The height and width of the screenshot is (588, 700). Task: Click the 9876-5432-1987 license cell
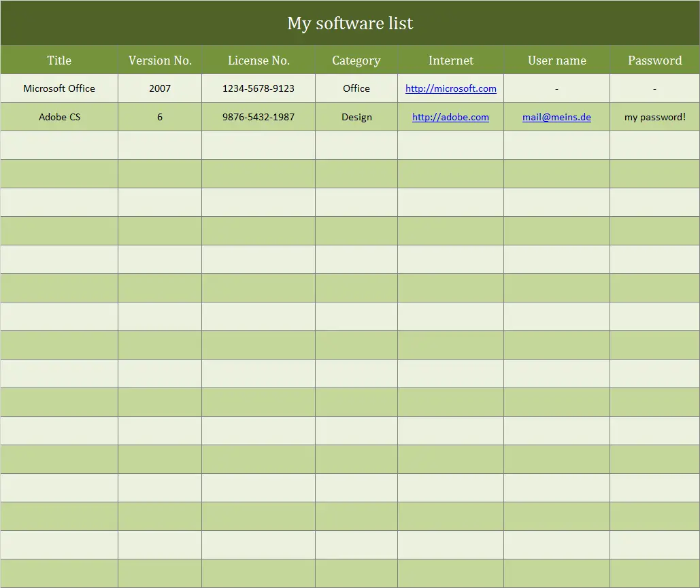[x=259, y=117]
